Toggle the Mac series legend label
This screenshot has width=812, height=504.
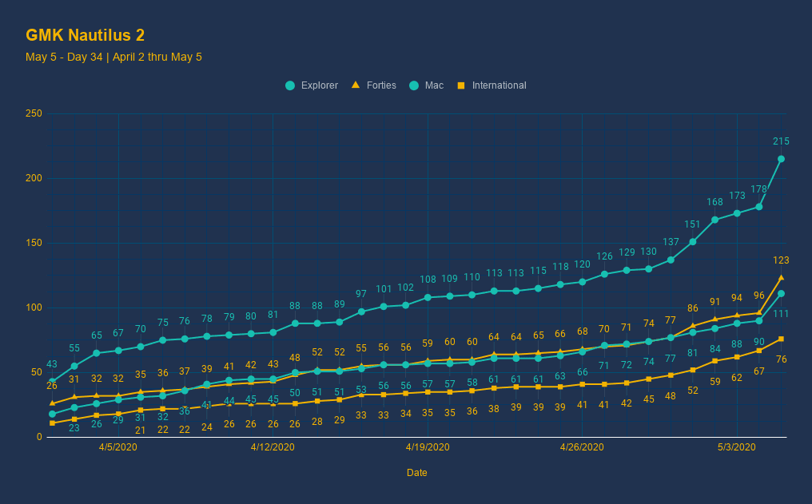coord(434,85)
